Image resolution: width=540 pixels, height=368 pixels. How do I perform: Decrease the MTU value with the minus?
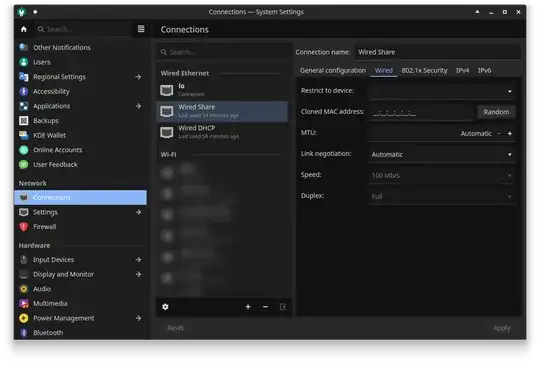pyautogui.click(x=499, y=134)
